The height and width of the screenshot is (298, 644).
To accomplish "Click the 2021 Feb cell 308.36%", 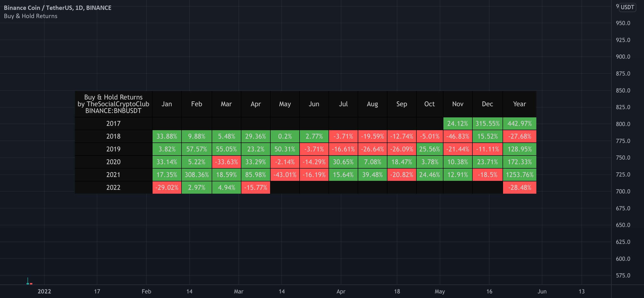I will pos(196,175).
